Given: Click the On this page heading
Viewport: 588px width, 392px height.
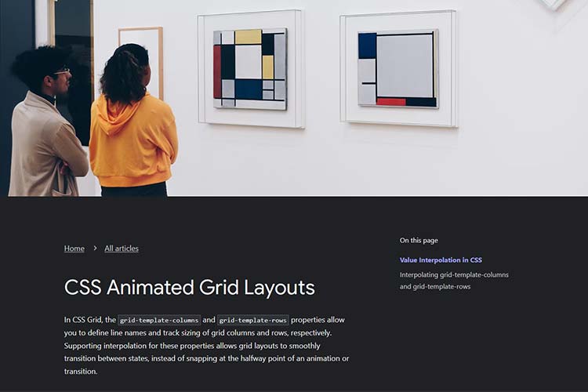Looking at the screenshot, I should [x=419, y=241].
